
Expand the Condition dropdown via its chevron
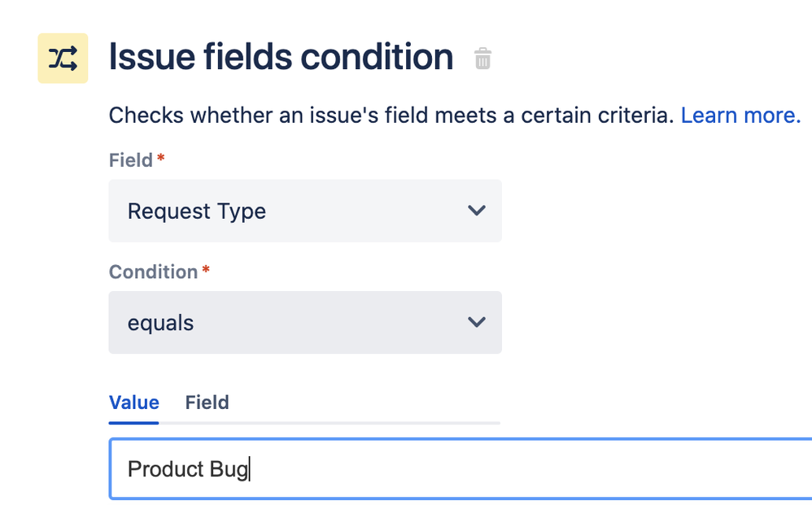point(477,323)
